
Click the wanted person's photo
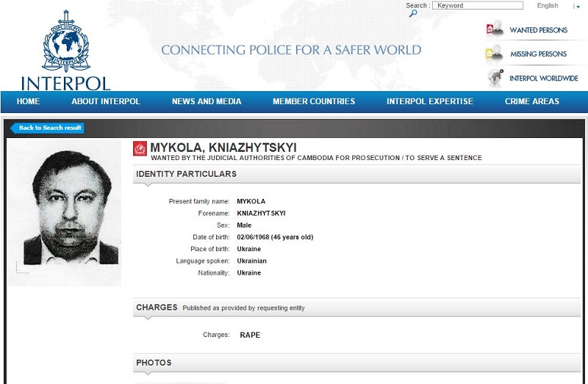[x=65, y=213]
